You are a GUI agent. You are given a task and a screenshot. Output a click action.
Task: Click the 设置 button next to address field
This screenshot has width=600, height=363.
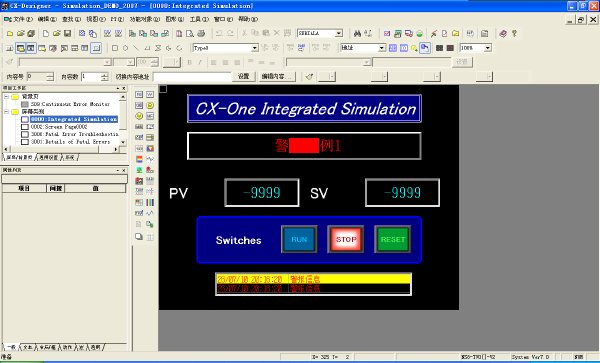tap(243, 77)
